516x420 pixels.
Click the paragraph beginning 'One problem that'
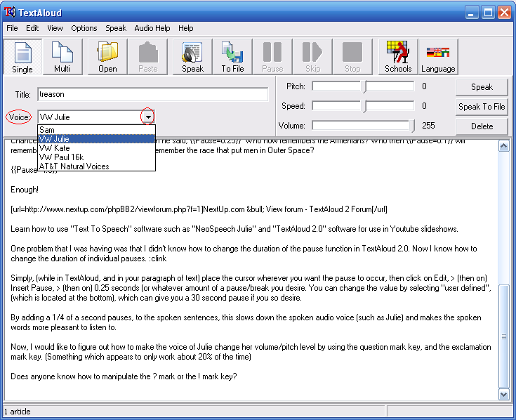point(244,254)
